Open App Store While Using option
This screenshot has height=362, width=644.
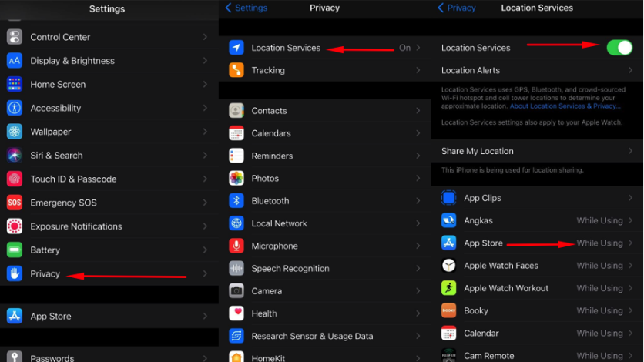(x=599, y=243)
